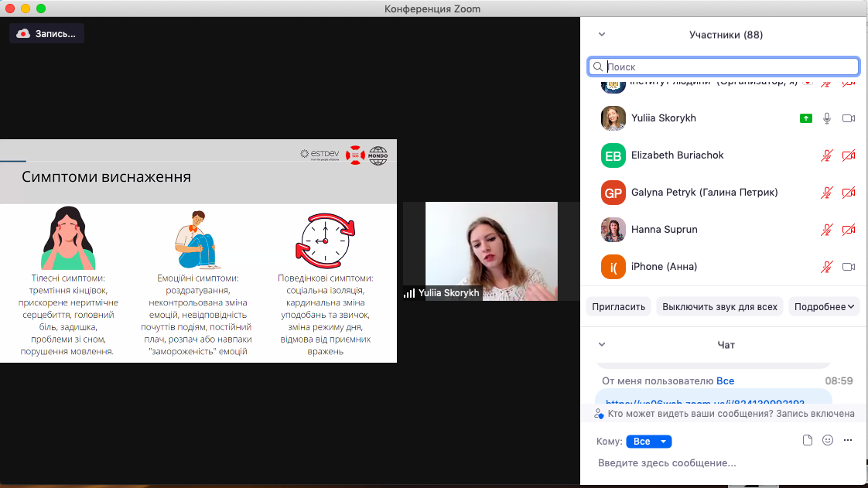Open the Кому 'Все' recipient dropdown
Screen dimensions: 868x488
(x=649, y=442)
